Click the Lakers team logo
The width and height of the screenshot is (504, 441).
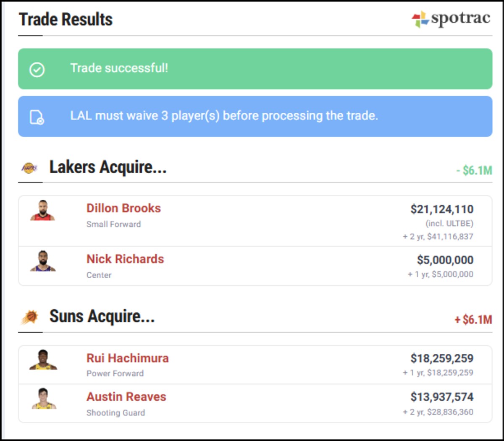tap(29, 168)
